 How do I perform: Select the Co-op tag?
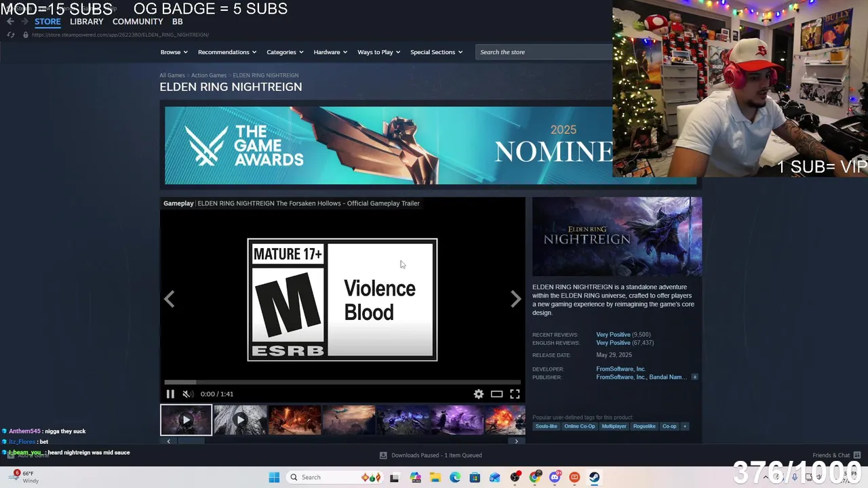pyautogui.click(x=669, y=426)
